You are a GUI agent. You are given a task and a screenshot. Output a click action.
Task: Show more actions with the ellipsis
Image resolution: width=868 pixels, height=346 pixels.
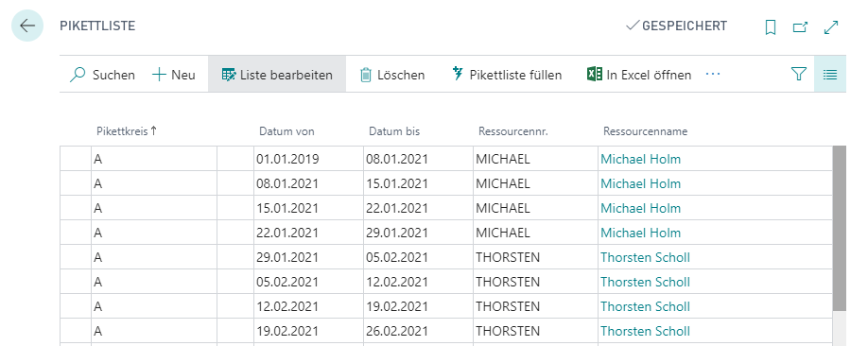tap(713, 74)
